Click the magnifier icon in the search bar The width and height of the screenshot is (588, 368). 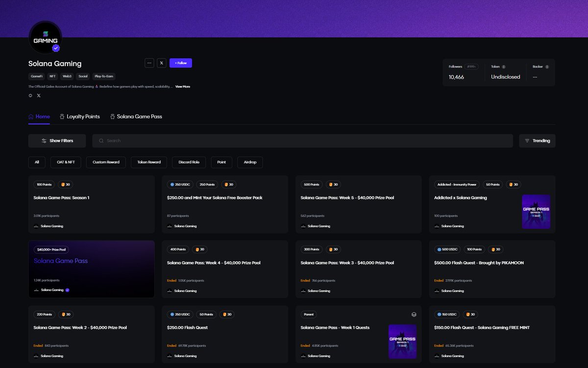101,141
